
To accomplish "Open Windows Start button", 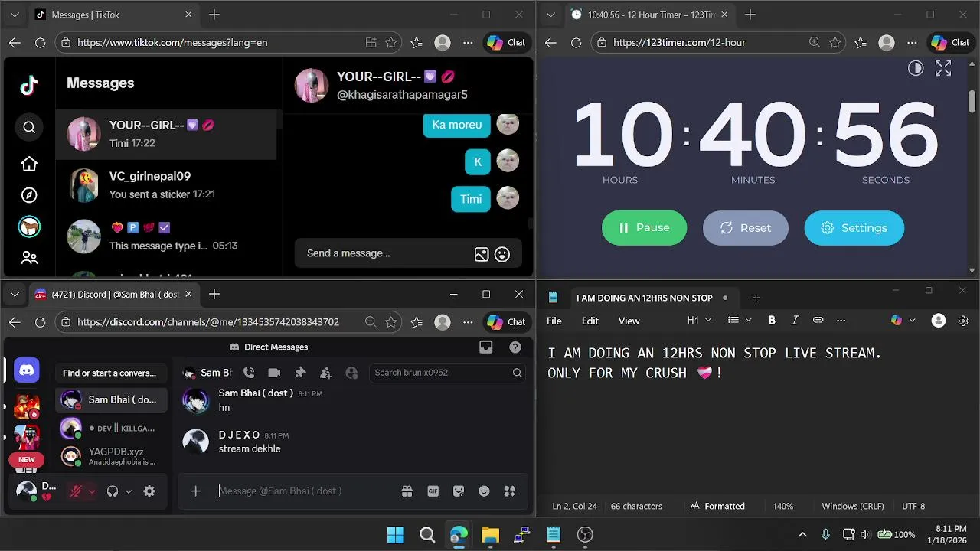I will coord(396,535).
